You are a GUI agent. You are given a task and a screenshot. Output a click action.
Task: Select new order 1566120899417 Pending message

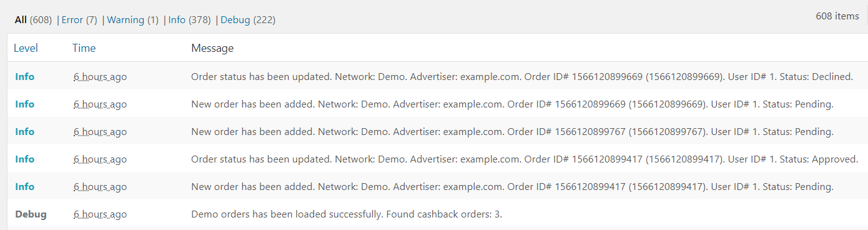(512, 187)
